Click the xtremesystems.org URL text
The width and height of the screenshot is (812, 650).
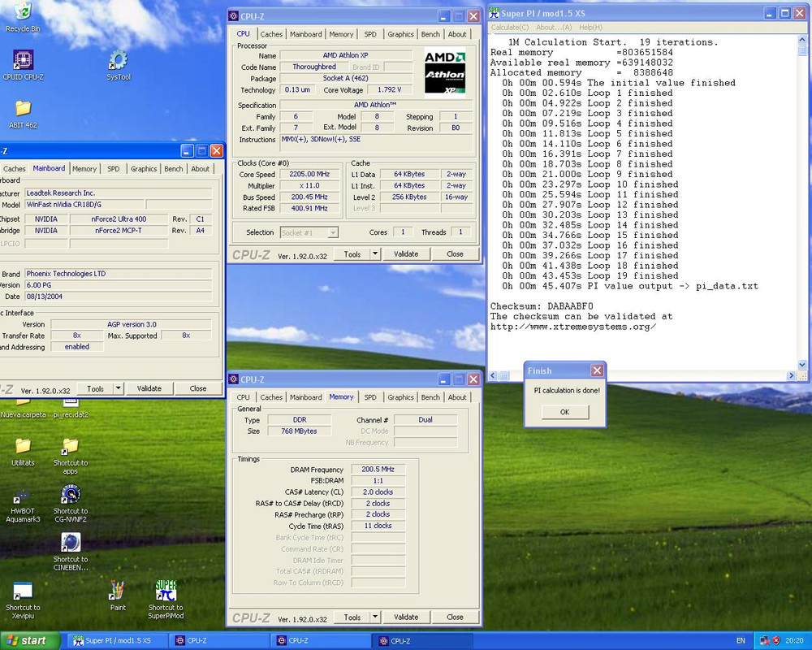click(573, 327)
